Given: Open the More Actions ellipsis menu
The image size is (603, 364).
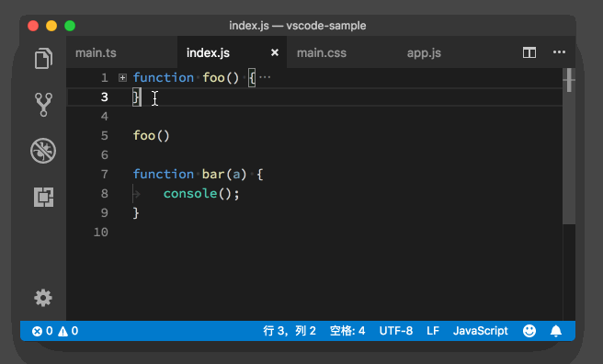Looking at the screenshot, I should pos(559,52).
